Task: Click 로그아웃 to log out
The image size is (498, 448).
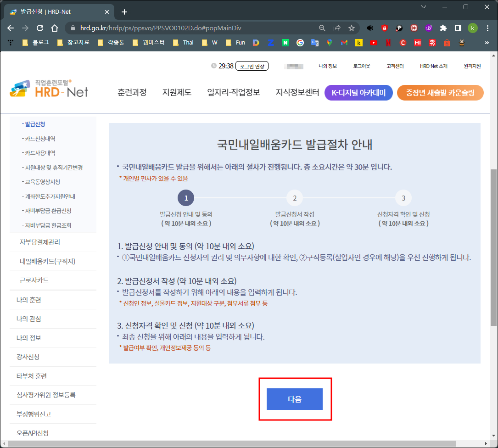Action: click(x=361, y=66)
